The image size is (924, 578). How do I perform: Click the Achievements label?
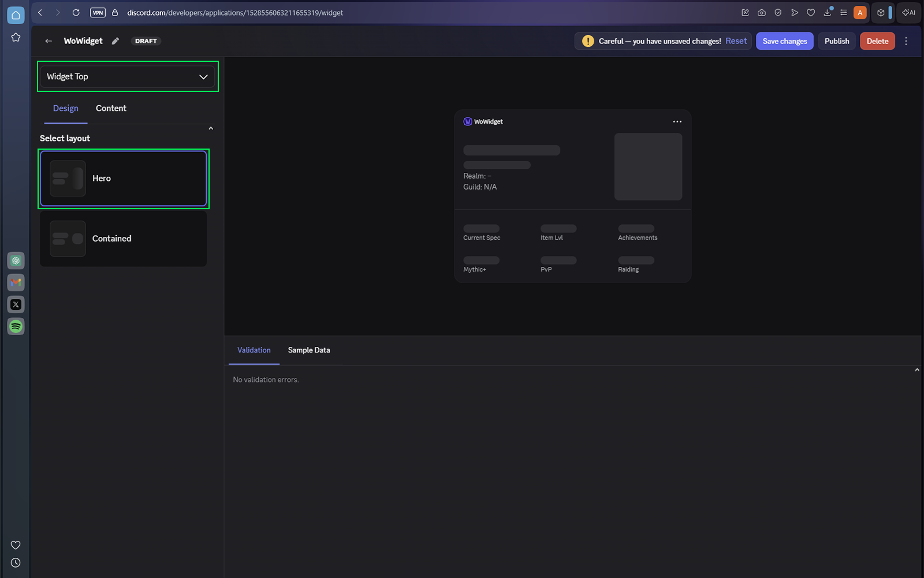638,238
